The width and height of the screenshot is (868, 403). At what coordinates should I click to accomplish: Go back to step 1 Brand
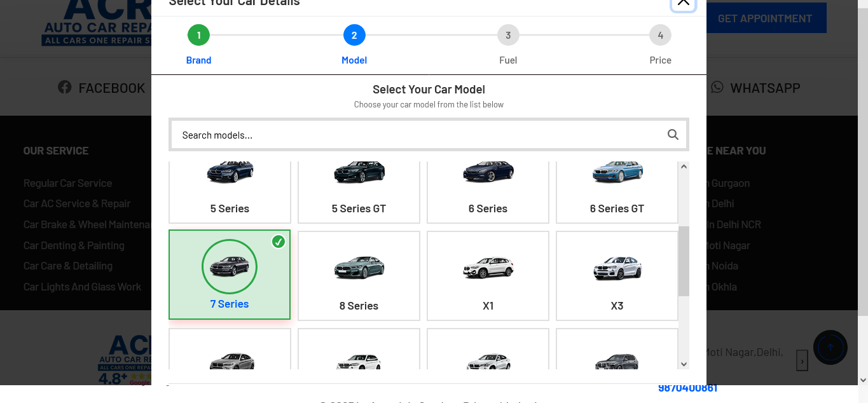point(198,36)
